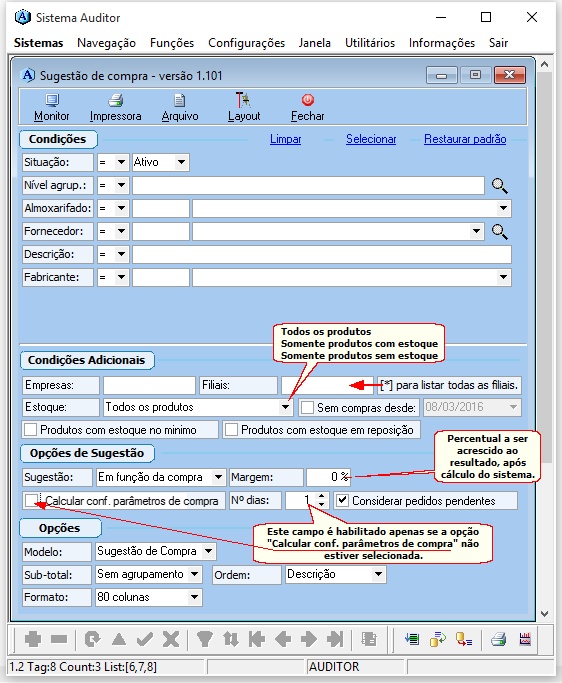562x683 pixels.
Task: Expand the Almoxarifado name dropdown
Action: click(503, 208)
